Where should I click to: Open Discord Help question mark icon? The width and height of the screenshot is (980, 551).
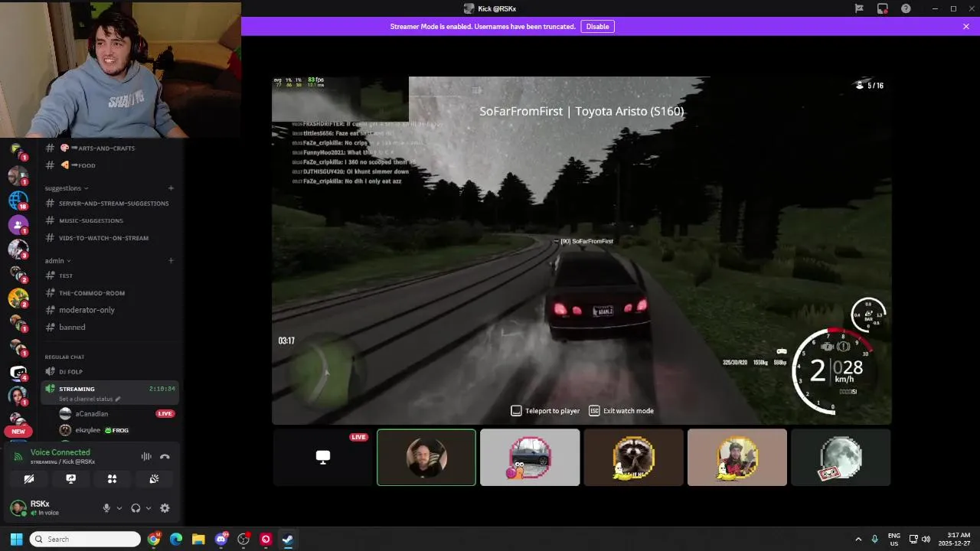click(x=906, y=8)
